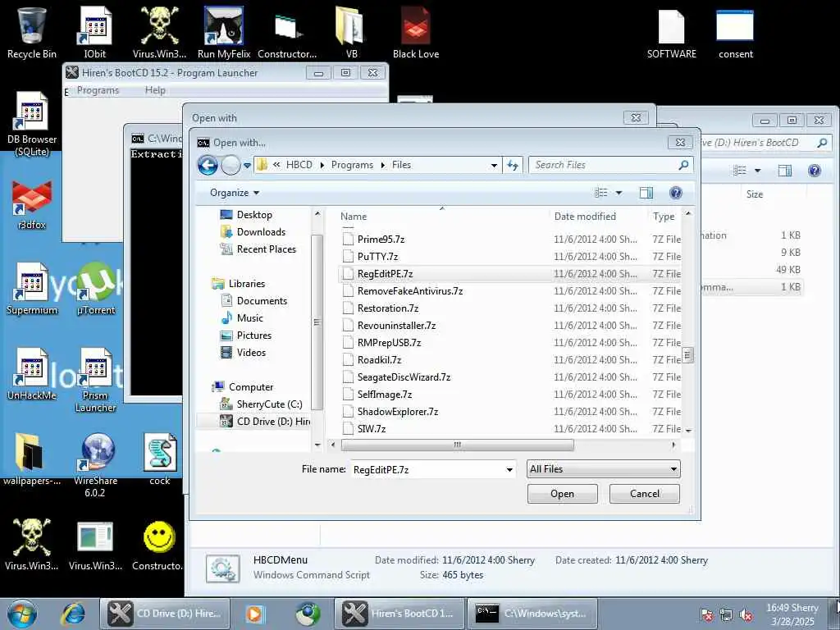Open the consent desktop icon
840x630 pixels.
point(735,33)
